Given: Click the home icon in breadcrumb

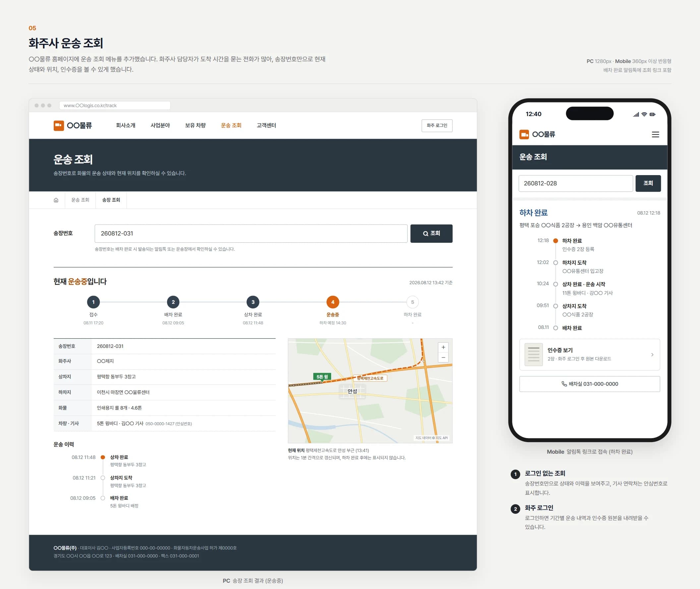Looking at the screenshot, I should [56, 200].
